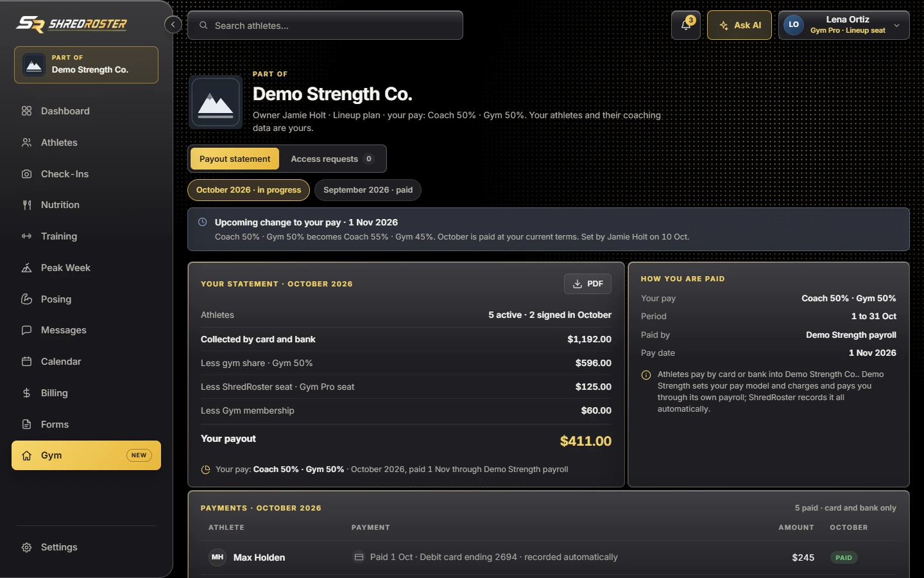
Task: Select the Nutrition fork icon
Action: point(26,205)
